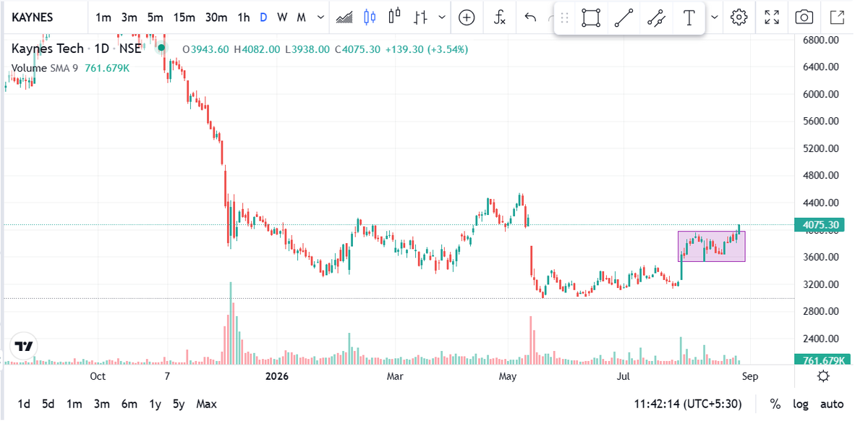This screenshot has height=432, width=868.
Task: Click the 4075.30 current price label
Action: [x=820, y=225]
